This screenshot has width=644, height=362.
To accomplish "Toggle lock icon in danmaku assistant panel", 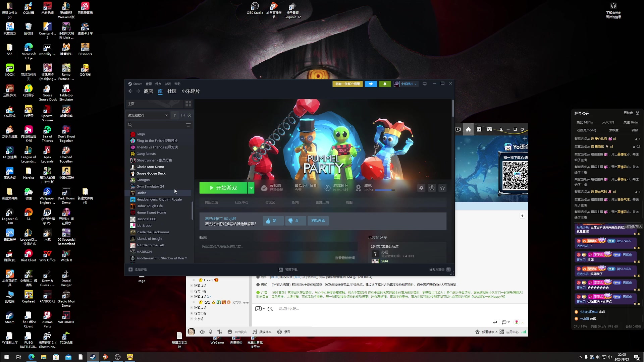I will point(637,113).
